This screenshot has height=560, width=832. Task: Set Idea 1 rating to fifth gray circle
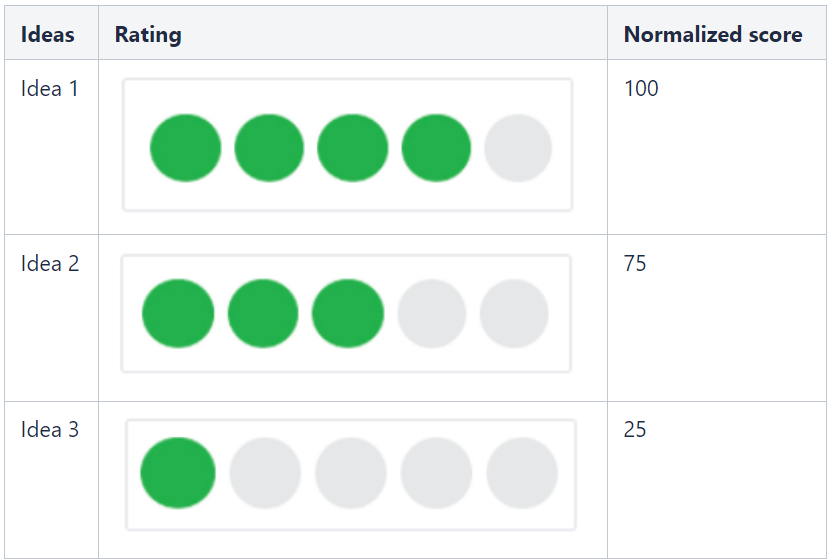[x=518, y=148]
